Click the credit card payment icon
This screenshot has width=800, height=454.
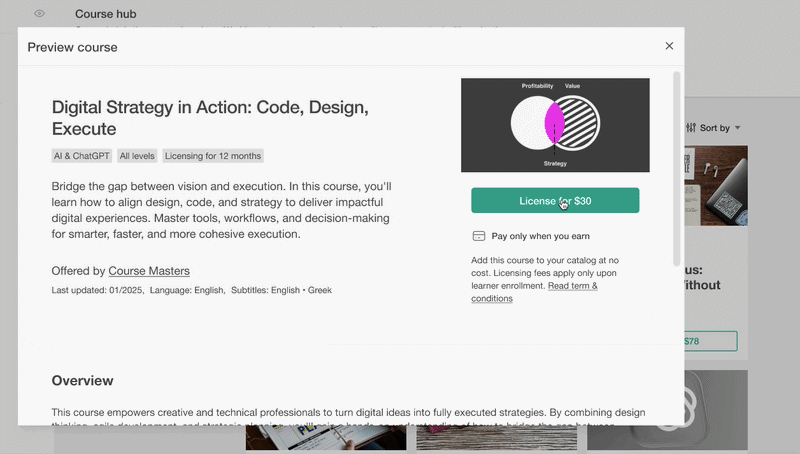tap(479, 237)
